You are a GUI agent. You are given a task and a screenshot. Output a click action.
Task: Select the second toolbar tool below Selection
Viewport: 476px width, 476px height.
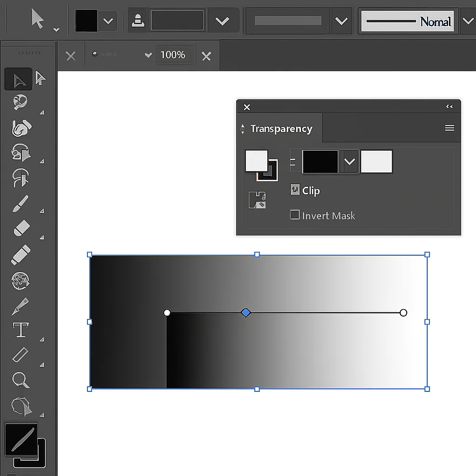[x=20, y=102]
